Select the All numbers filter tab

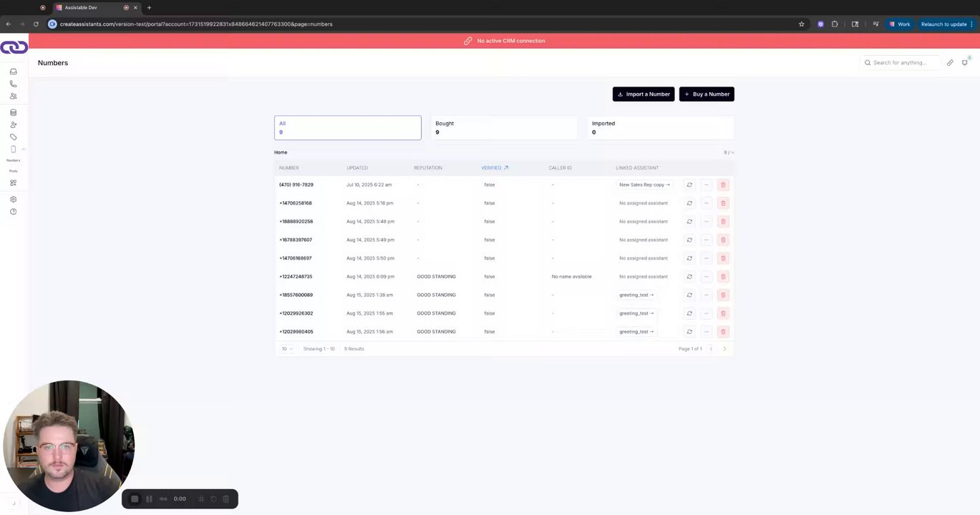(x=347, y=127)
